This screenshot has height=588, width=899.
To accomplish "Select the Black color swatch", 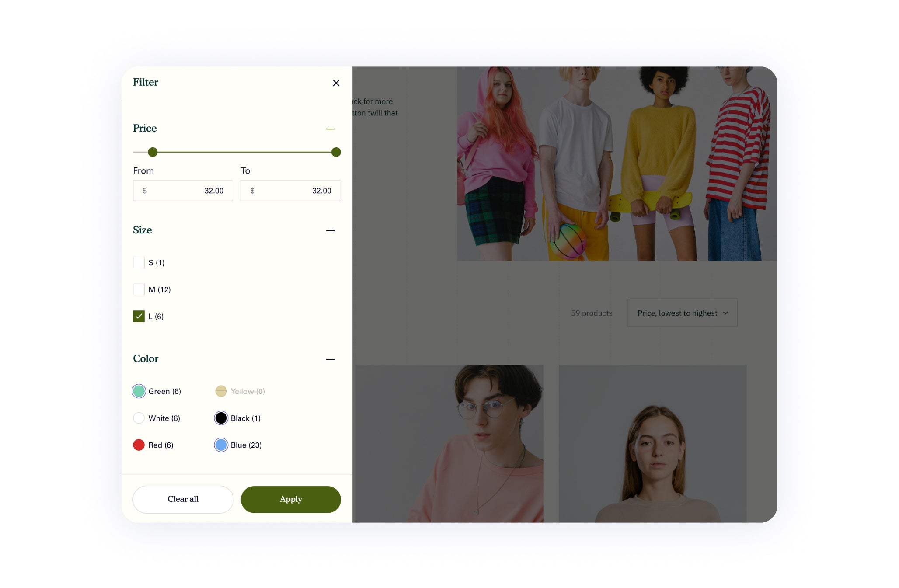I will [221, 418].
